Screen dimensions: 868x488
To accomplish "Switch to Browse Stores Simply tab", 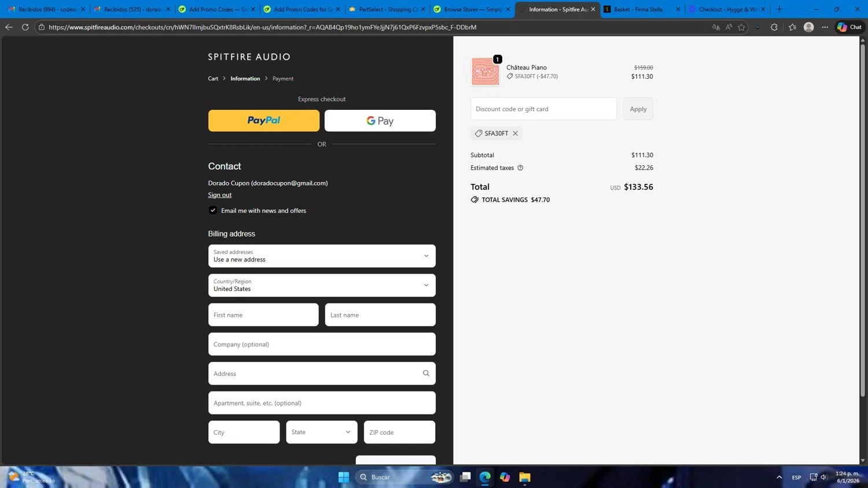I will [x=472, y=9].
